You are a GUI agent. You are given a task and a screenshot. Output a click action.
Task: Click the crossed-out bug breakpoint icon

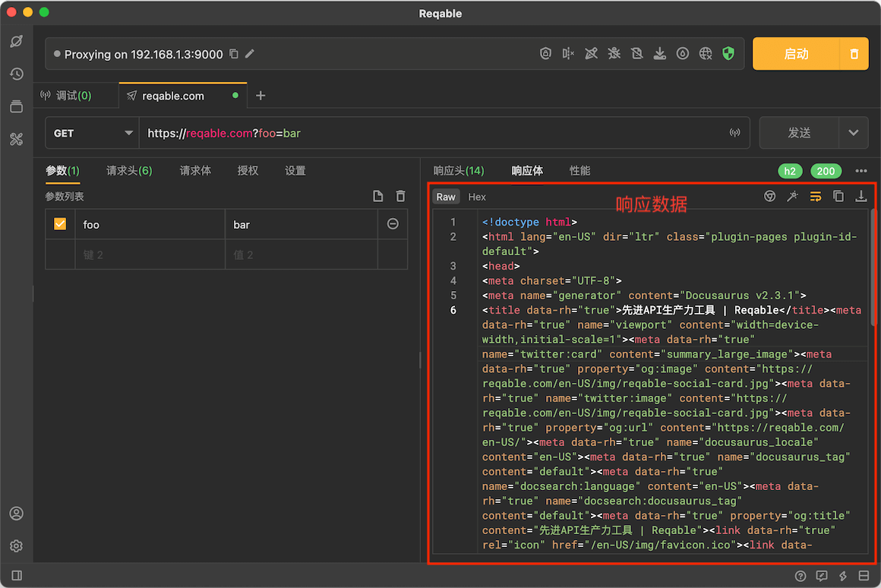614,53
